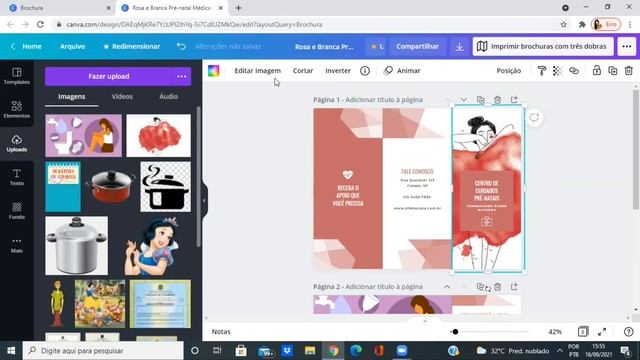Click the duplicate element icon in toolbar

[613, 71]
